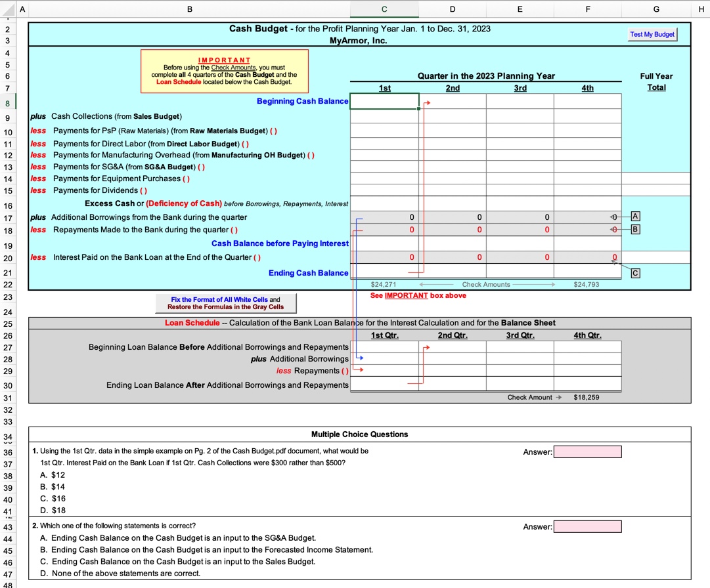The width and height of the screenshot is (710, 588).
Task: Select column header C
Action: (384, 9)
